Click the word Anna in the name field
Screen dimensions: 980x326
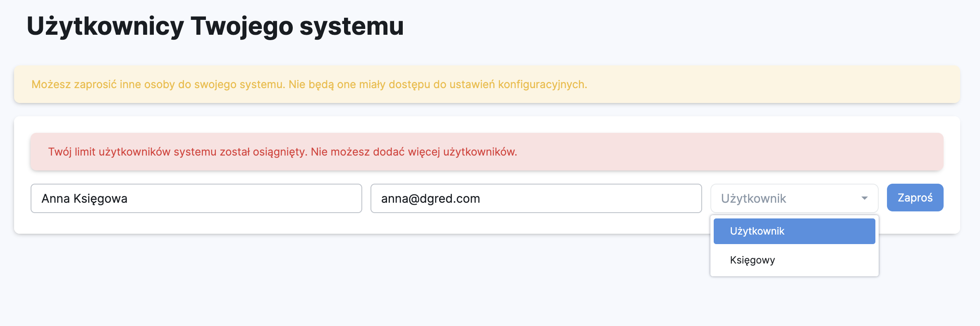(x=55, y=199)
